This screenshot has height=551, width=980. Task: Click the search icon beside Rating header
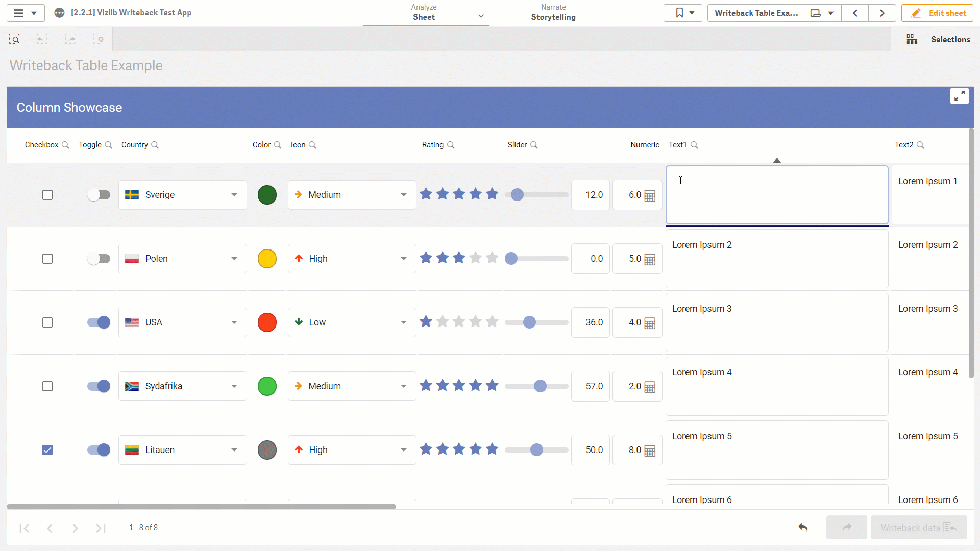click(x=451, y=145)
